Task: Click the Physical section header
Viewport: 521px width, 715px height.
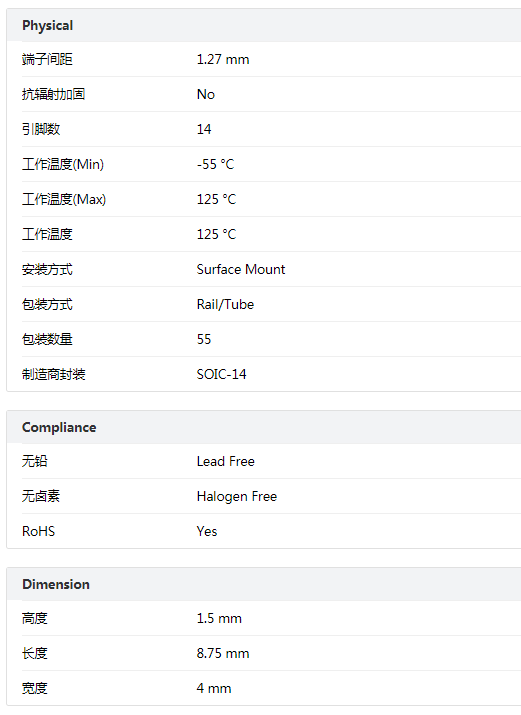Action: [47, 26]
